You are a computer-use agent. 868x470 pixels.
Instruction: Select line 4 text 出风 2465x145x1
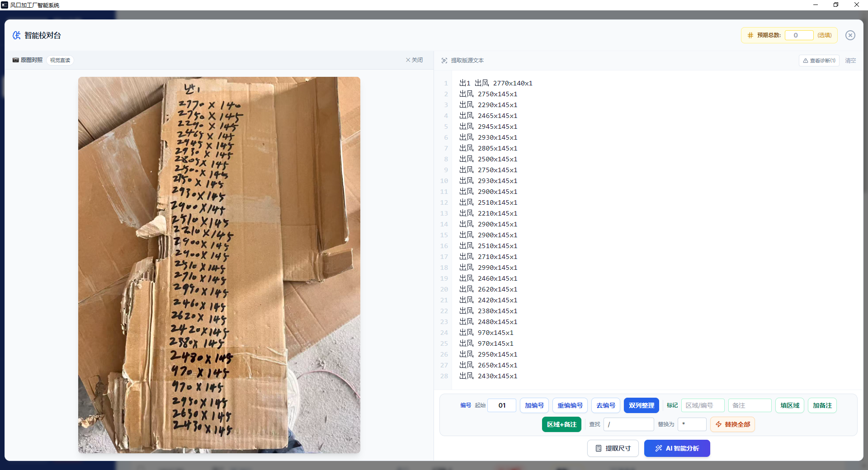[x=488, y=116]
